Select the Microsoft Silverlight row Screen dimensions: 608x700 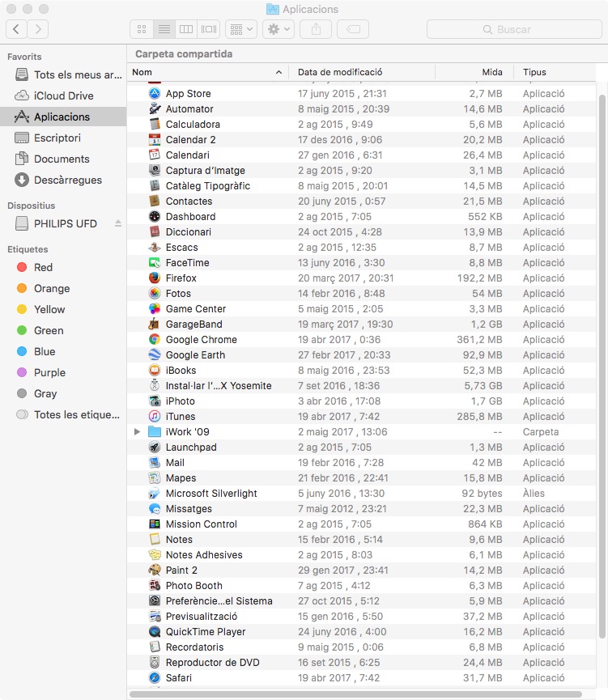[361, 493]
